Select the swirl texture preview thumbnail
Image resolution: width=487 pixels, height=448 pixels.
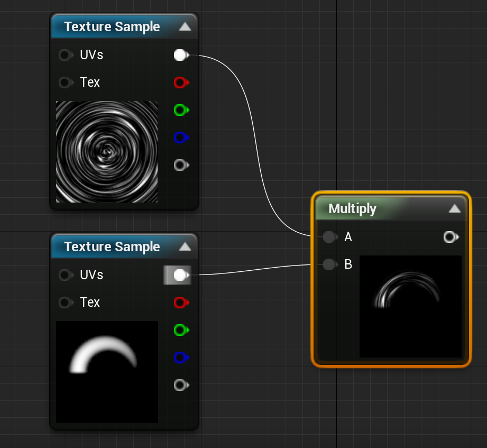coord(107,152)
